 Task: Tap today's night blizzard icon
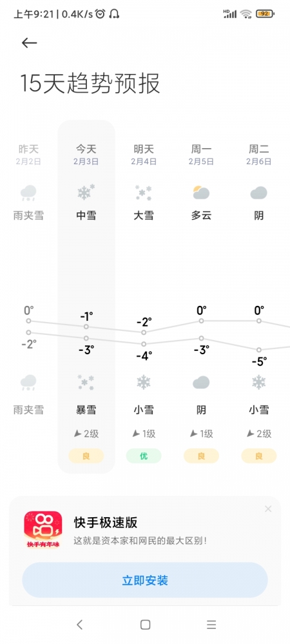click(86, 383)
